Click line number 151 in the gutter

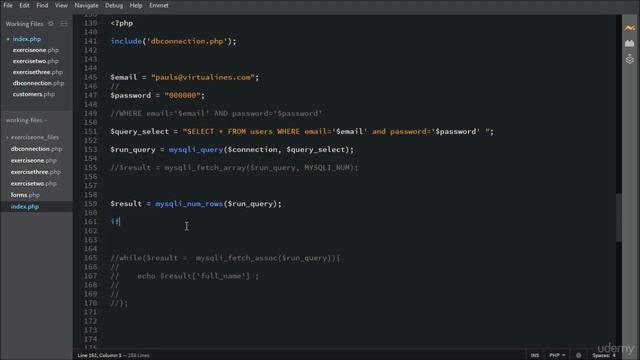(90, 131)
